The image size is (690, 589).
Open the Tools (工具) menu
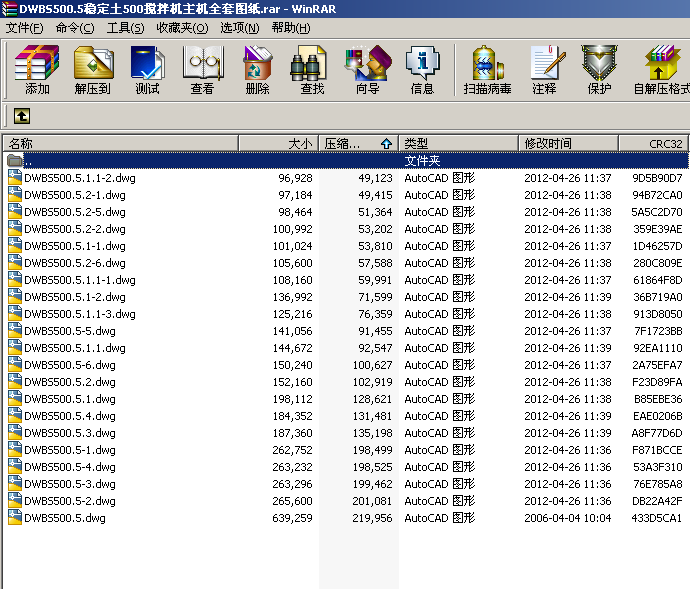125,28
